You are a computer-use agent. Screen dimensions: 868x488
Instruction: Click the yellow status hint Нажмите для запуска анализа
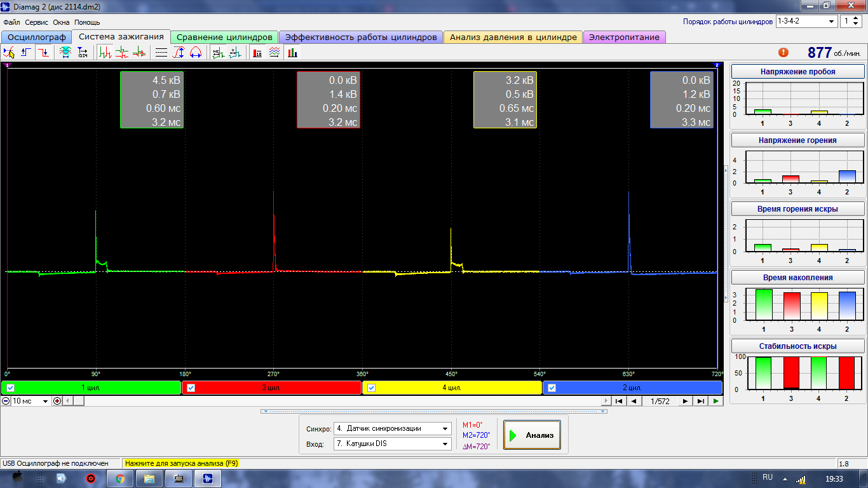tap(181, 463)
